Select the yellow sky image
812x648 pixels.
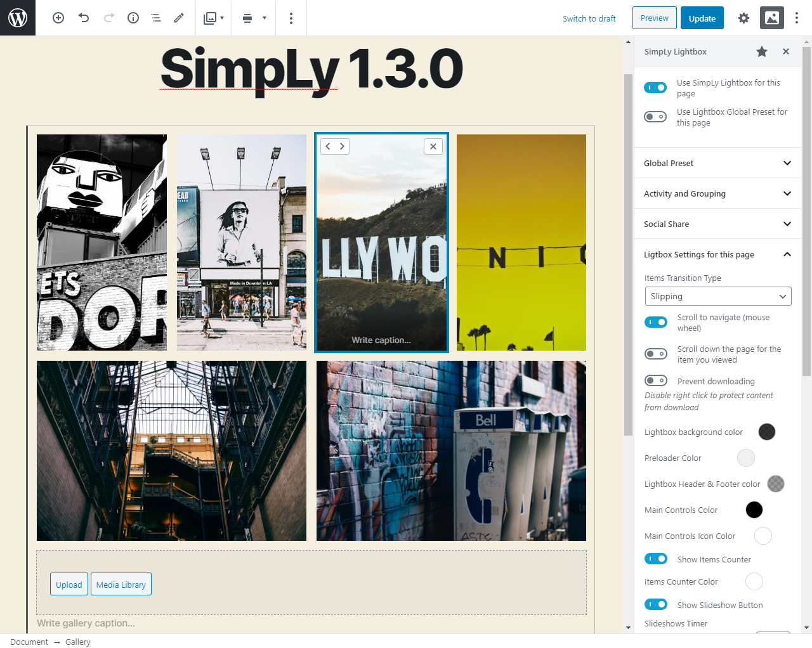[521, 242]
